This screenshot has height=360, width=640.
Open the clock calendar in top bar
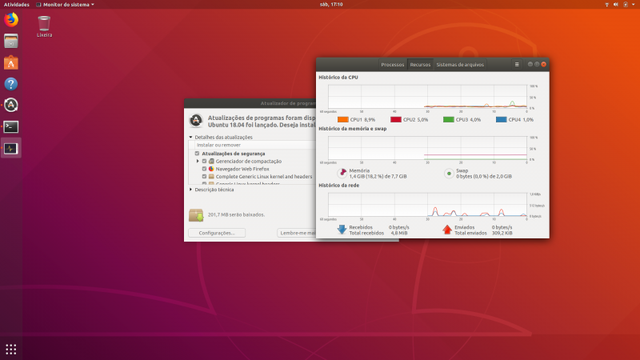coord(331,4)
